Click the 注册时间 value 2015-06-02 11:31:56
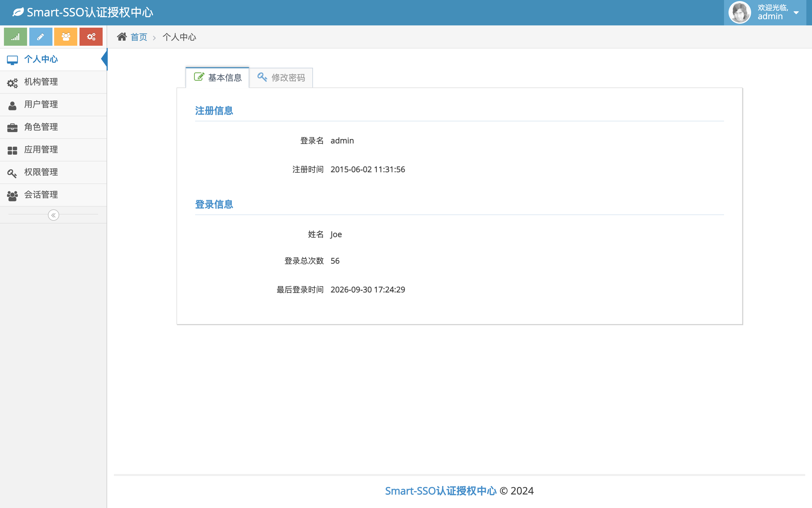This screenshot has height=508, width=812. (x=368, y=169)
